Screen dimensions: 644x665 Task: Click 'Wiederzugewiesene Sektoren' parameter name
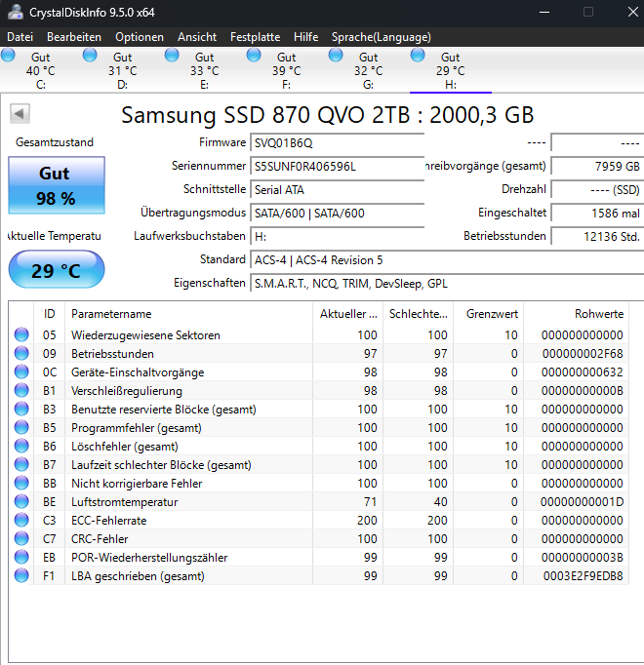pyautogui.click(x=145, y=335)
